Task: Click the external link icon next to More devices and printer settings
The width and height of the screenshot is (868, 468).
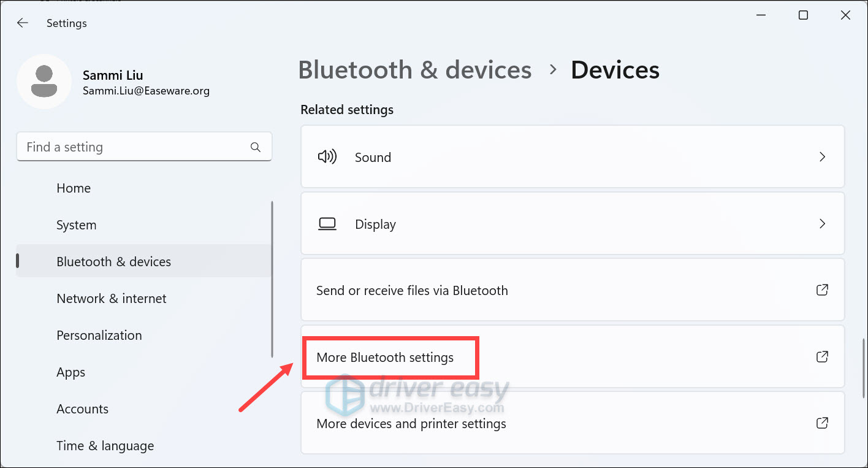Action: tap(822, 423)
